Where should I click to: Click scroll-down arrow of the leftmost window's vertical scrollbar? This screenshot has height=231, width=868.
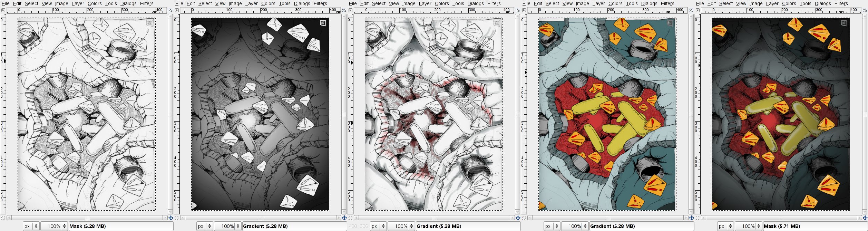pyautogui.click(x=170, y=212)
